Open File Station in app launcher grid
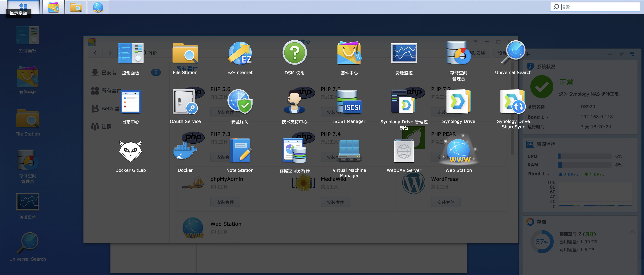This screenshot has width=644, height=275. click(x=185, y=53)
